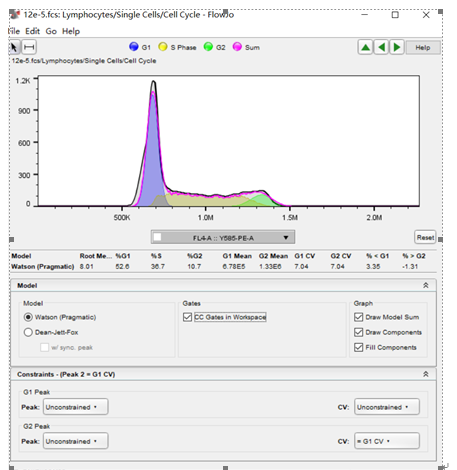
Task: Click the G1 peak in histogram
Action: tap(153, 150)
